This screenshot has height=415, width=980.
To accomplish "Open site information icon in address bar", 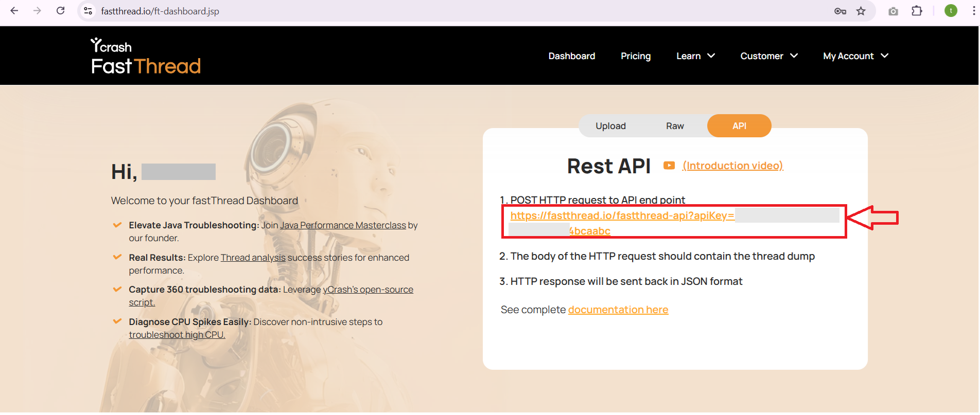I will pyautogui.click(x=88, y=11).
